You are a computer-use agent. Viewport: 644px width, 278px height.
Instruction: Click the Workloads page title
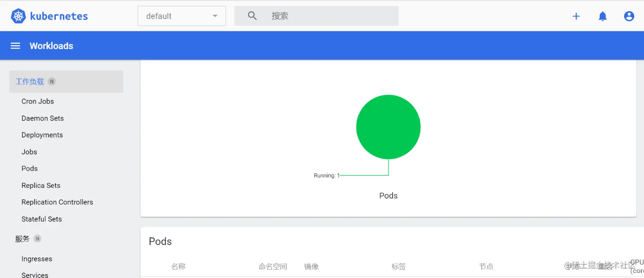(51, 46)
